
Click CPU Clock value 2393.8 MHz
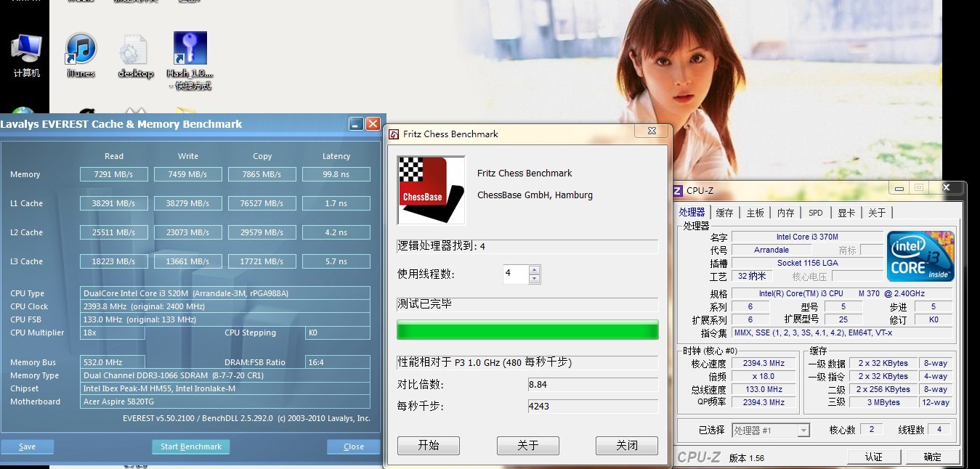(225, 306)
